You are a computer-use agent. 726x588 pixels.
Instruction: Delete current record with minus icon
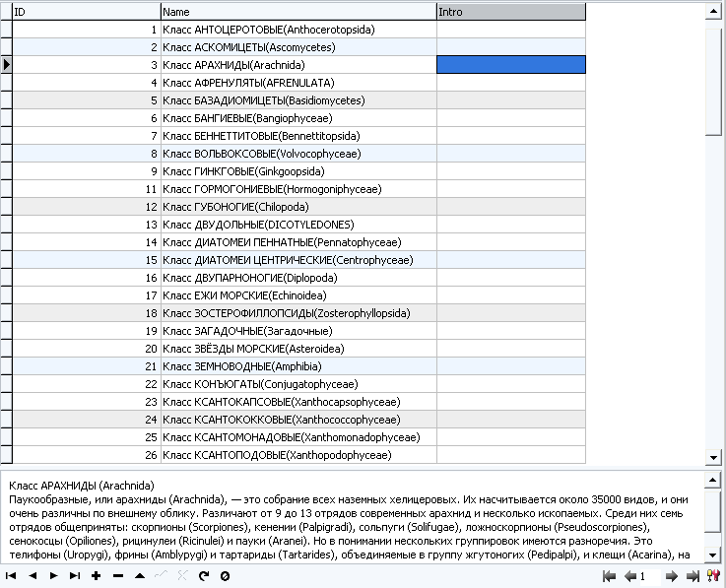(117, 575)
